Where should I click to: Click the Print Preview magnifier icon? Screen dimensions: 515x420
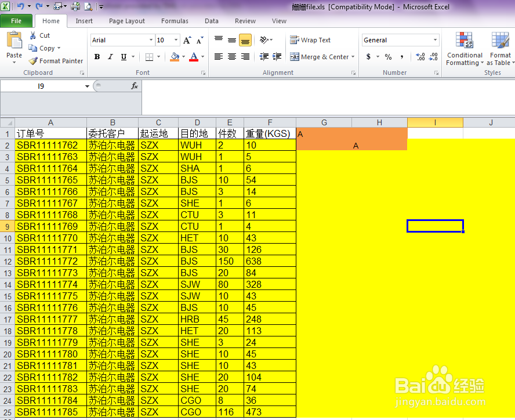point(89,6)
